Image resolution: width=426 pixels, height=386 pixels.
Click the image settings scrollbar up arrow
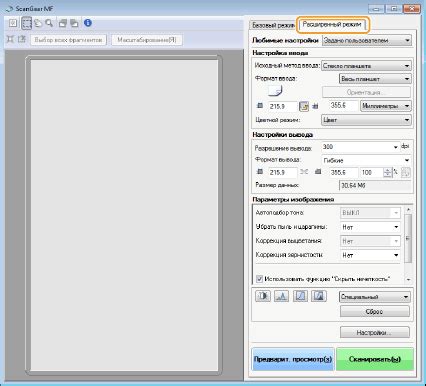[408, 210]
